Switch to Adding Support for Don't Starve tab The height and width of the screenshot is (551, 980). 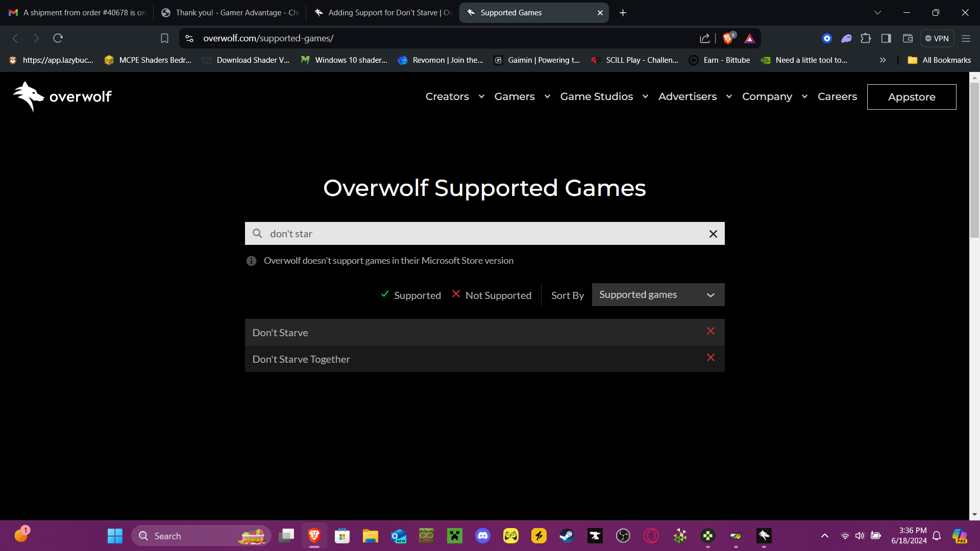pyautogui.click(x=383, y=13)
